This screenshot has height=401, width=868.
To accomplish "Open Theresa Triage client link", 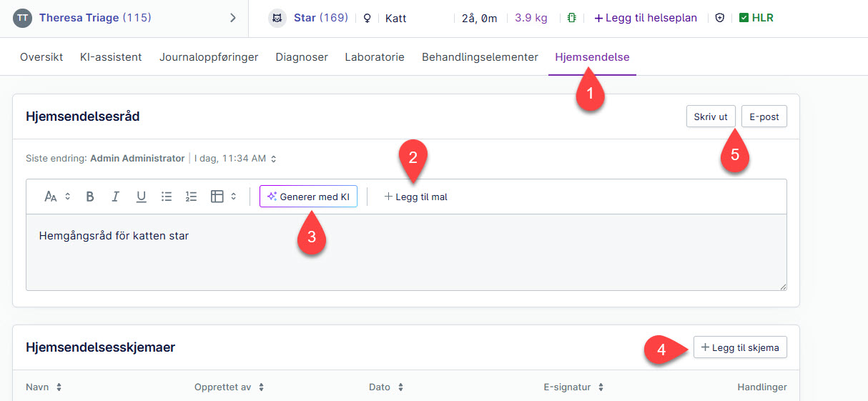I will click(95, 18).
